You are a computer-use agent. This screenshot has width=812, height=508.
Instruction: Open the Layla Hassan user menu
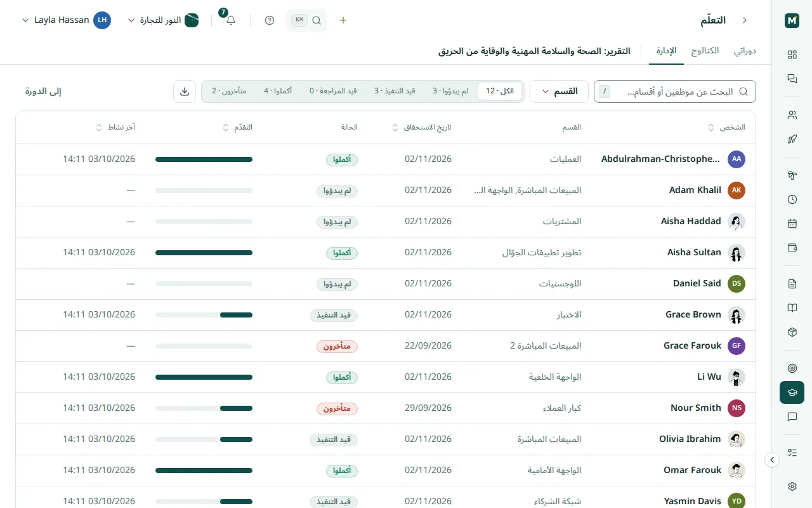[67, 20]
